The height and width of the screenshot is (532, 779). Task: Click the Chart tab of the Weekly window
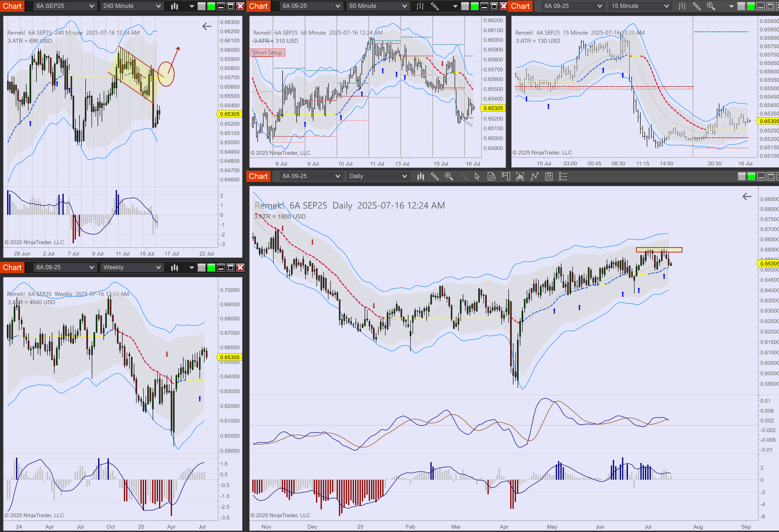(x=12, y=267)
